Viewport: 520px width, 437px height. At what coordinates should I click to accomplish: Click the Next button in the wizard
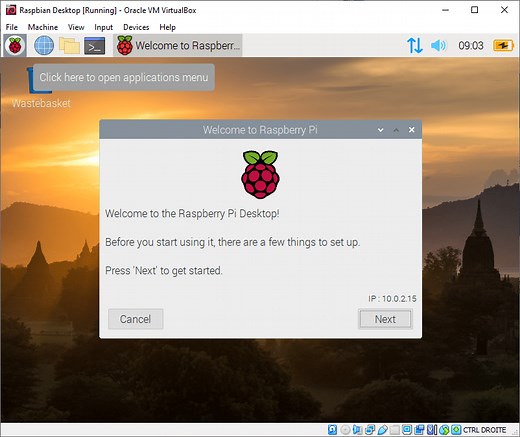coord(385,319)
